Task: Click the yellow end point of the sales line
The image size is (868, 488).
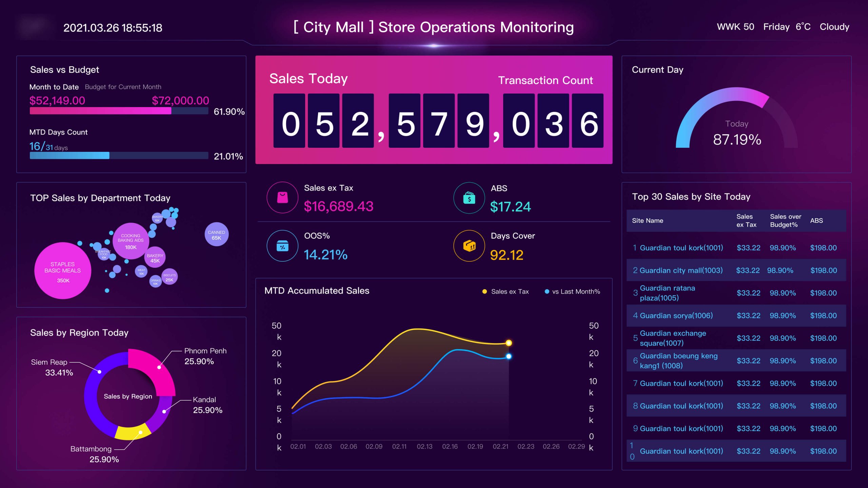Action: (x=509, y=343)
